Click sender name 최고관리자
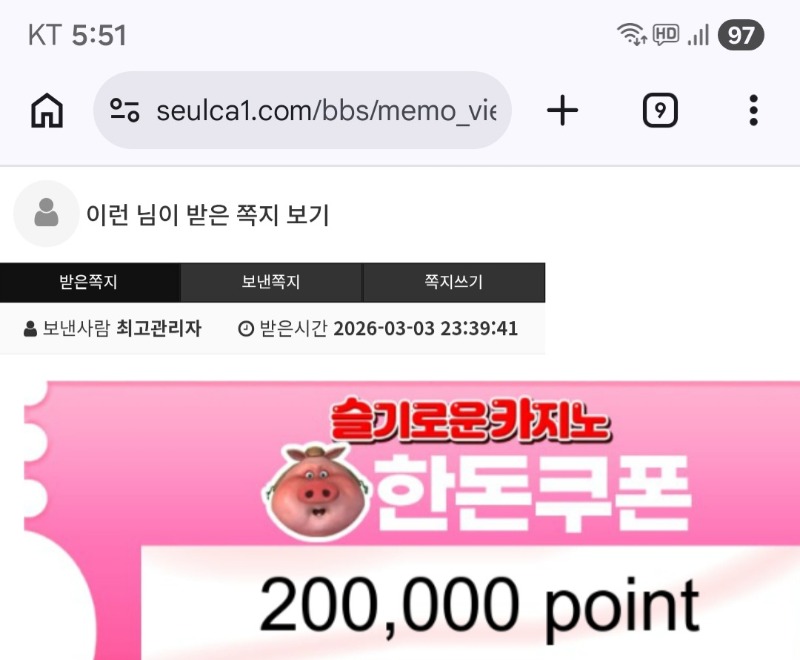Image resolution: width=800 pixels, height=660 pixels. 159,328
